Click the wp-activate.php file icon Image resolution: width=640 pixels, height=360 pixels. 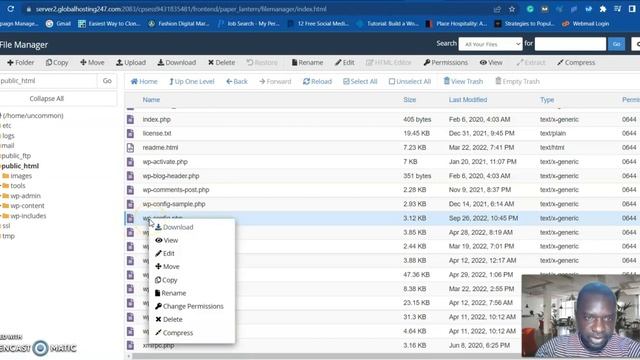tap(130, 162)
